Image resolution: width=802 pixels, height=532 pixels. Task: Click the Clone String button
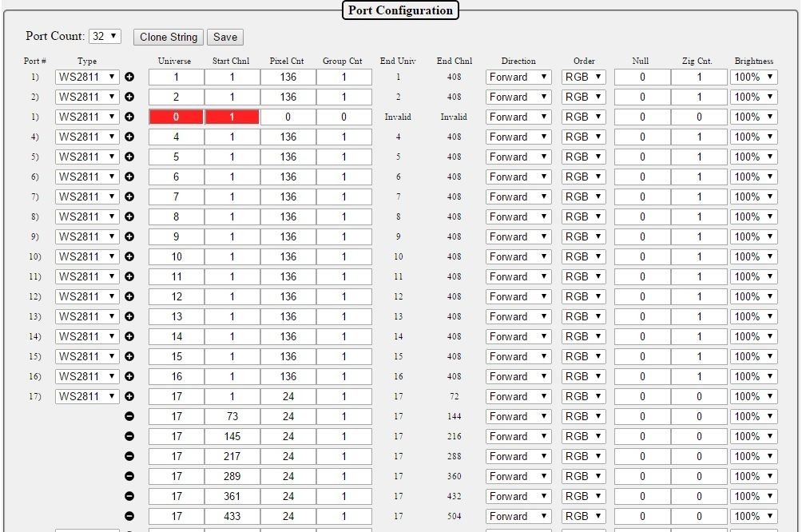(169, 37)
